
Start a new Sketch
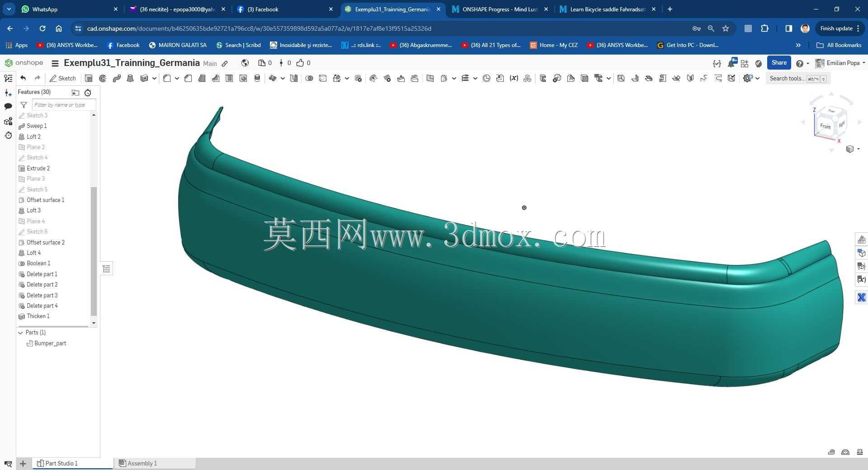coord(62,78)
